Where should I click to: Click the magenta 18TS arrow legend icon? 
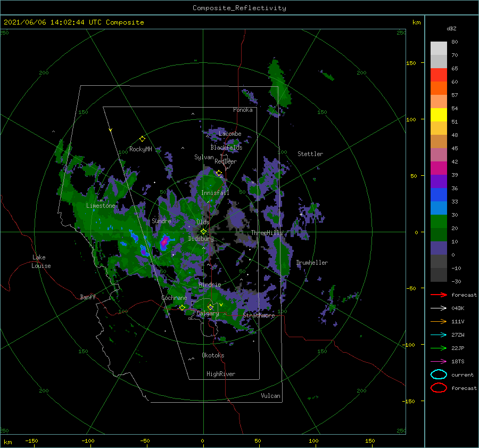(x=439, y=362)
